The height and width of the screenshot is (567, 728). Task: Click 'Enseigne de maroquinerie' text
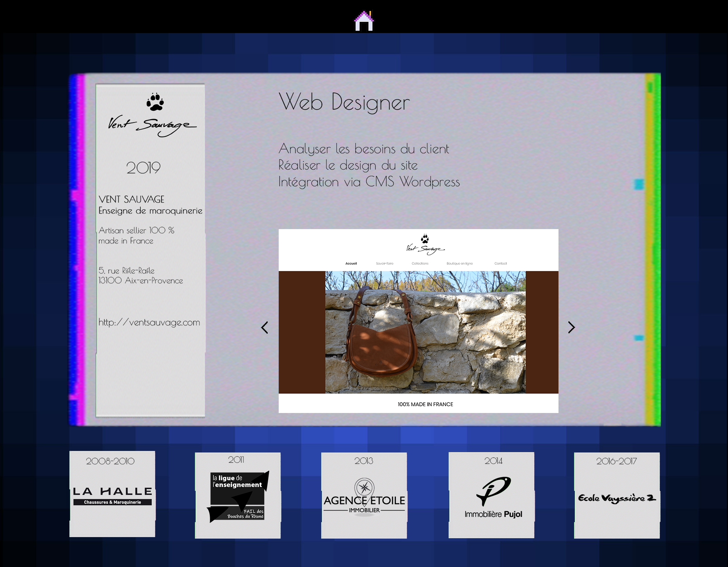click(x=151, y=211)
